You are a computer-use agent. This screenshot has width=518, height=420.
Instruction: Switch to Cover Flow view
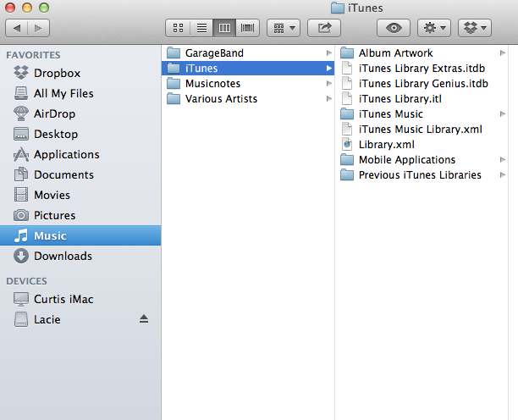coord(248,28)
